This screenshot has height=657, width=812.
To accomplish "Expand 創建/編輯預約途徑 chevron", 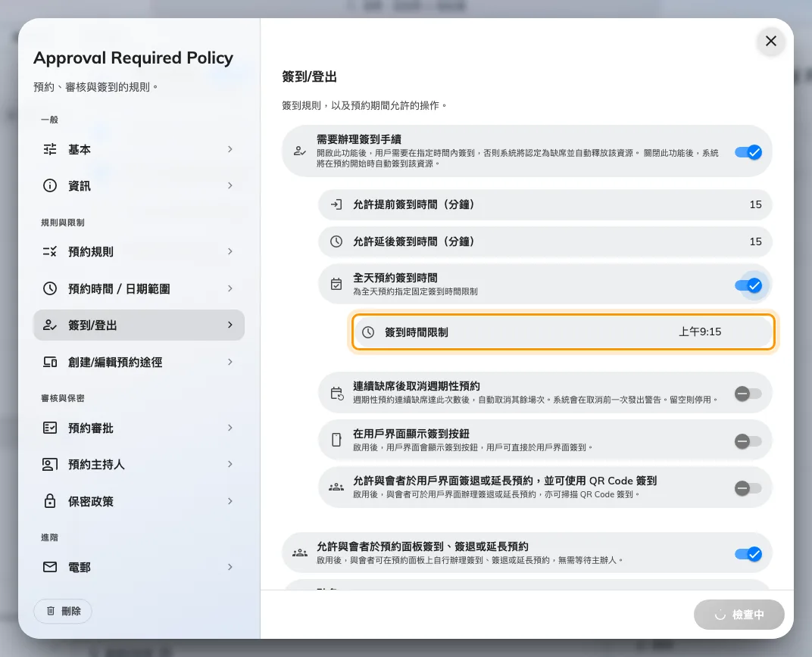I will pyautogui.click(x=230, y=362).
